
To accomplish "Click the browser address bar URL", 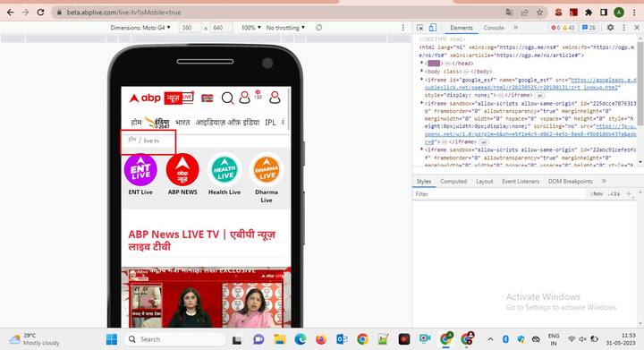I will tap(123, 13).
